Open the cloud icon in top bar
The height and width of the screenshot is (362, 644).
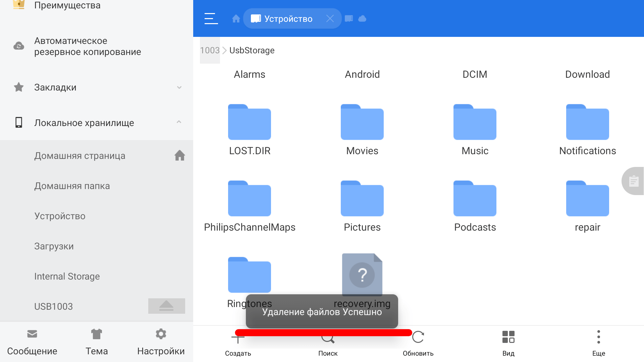coord(362,18)
